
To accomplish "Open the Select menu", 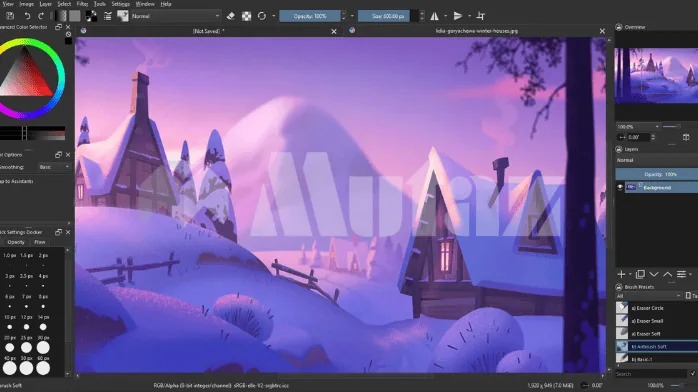I will (64, 4).
